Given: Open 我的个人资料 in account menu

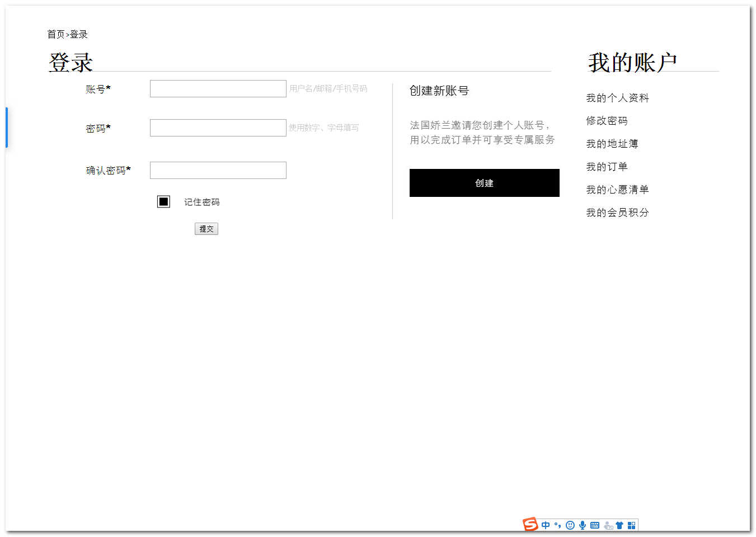Looking at the screenshot, I should click(618, 98).
